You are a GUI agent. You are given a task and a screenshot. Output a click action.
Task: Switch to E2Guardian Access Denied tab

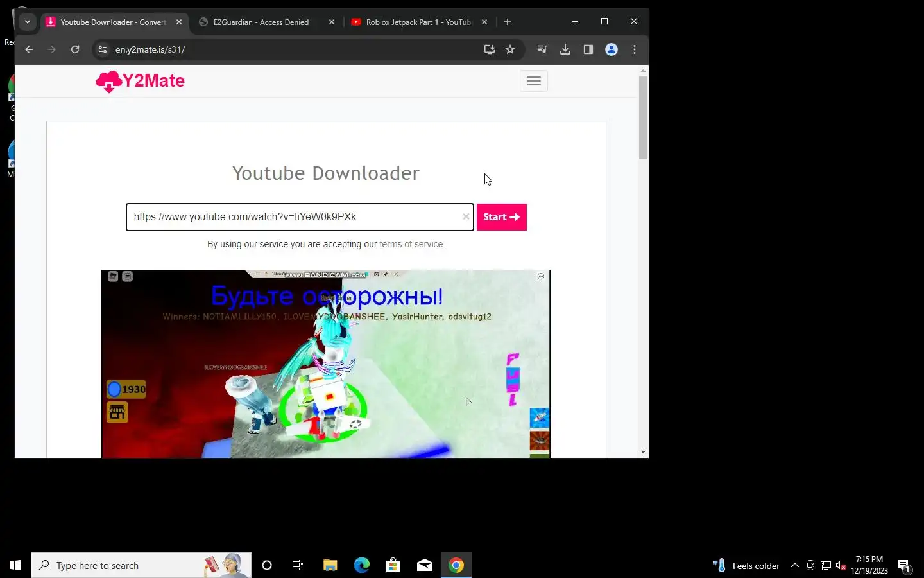point(261,22)
